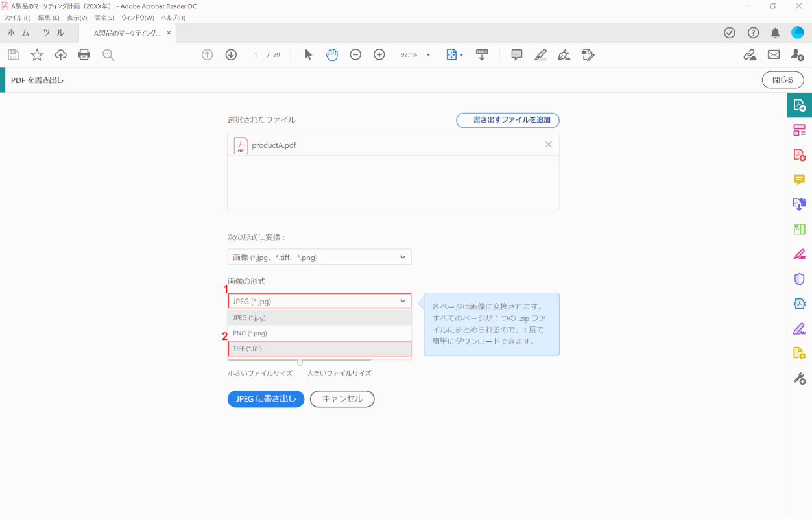Open the JPEG image format dropdown
The height and width of the screenshot is (519, 812).
319,301
